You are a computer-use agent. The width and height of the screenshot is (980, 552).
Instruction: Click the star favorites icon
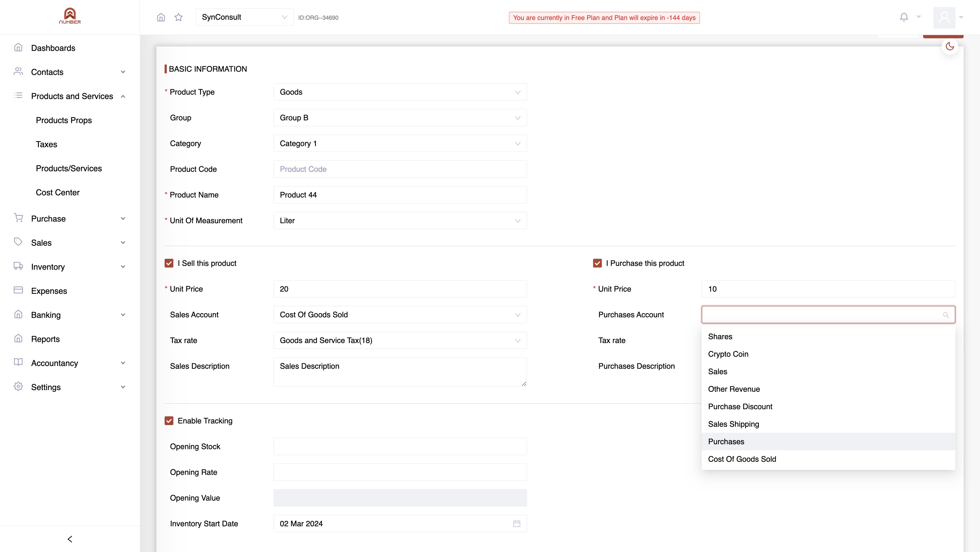[179, 17]
